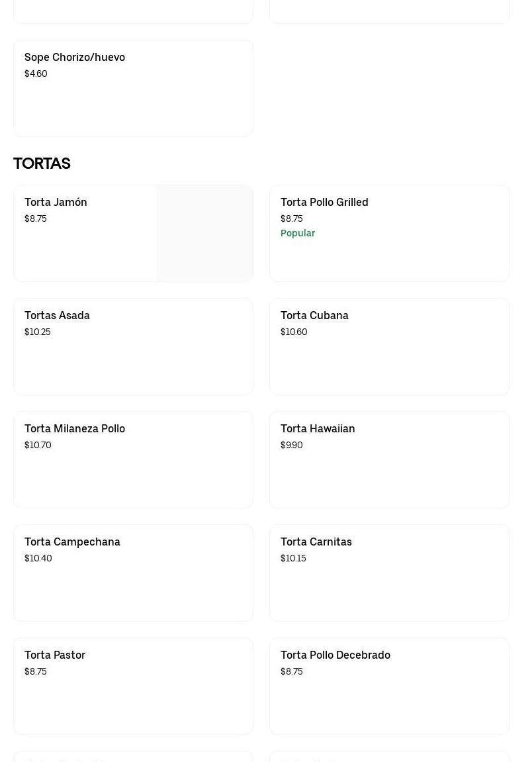Click the $10.60 Torta Cubana price
532x762 pixels.
(x=294, y=332)
